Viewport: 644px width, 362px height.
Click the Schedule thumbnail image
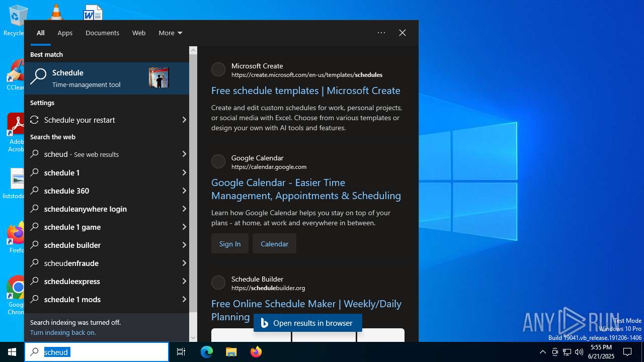[158, 78]
